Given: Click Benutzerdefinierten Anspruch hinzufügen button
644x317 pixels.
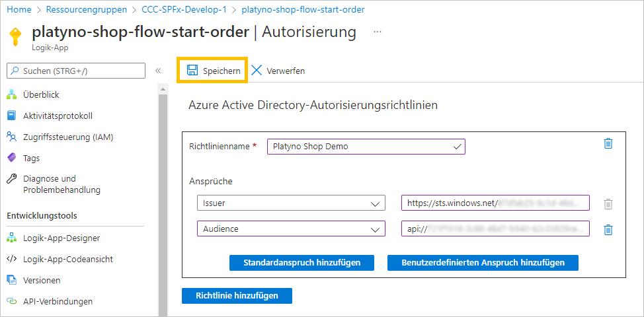Looking at the screenshot, I should 483,263.
